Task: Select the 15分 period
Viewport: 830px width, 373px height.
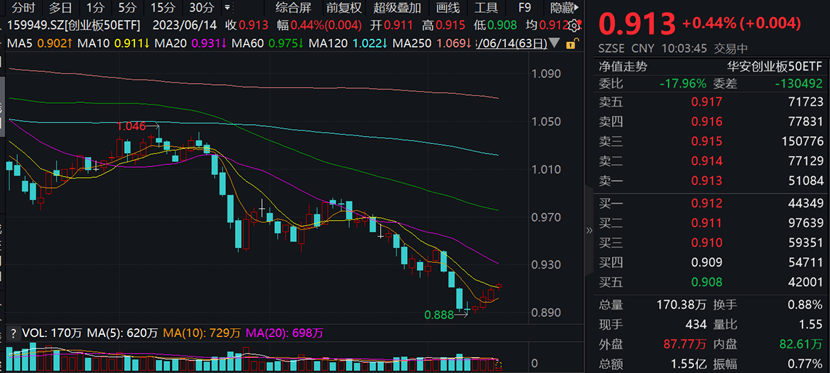Action: click(162, 8)
